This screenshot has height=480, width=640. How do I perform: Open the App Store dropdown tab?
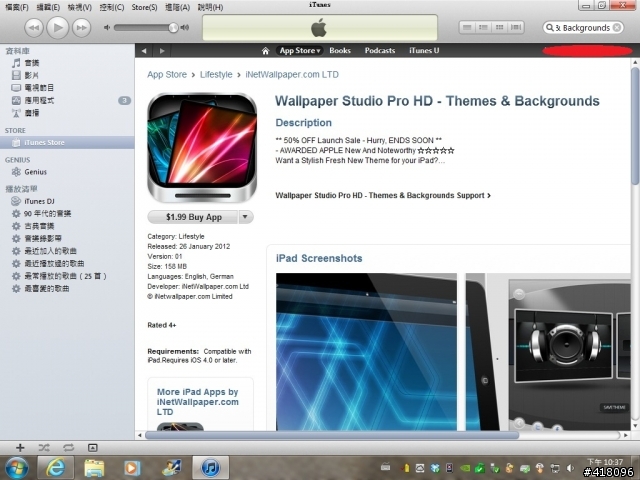click(x=300, y=51)
